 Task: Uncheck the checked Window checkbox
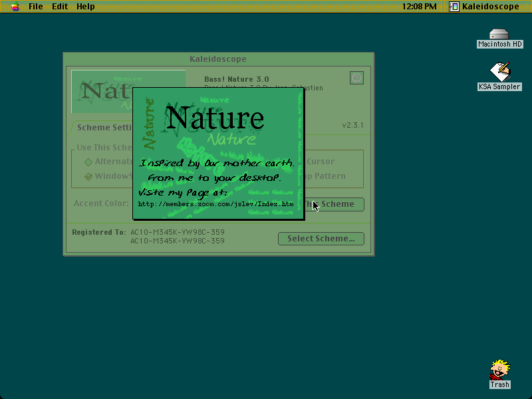pos(88,176)
